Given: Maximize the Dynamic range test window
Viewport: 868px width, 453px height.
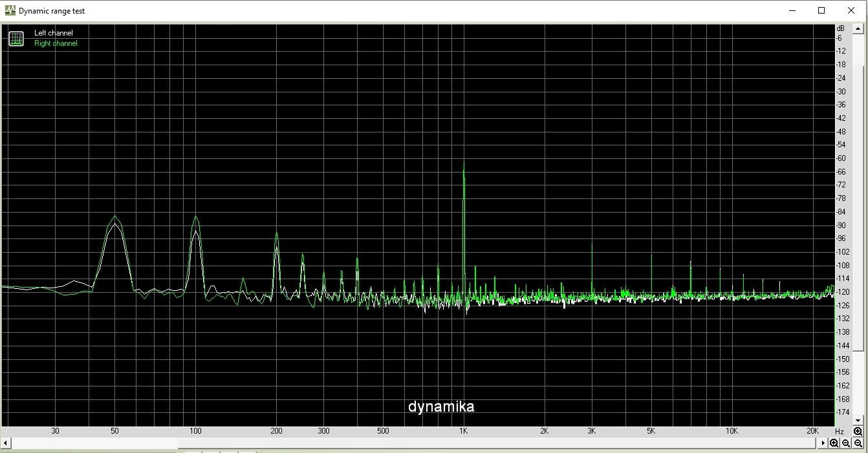Looking at the screenshot, I should coord(821,10).
